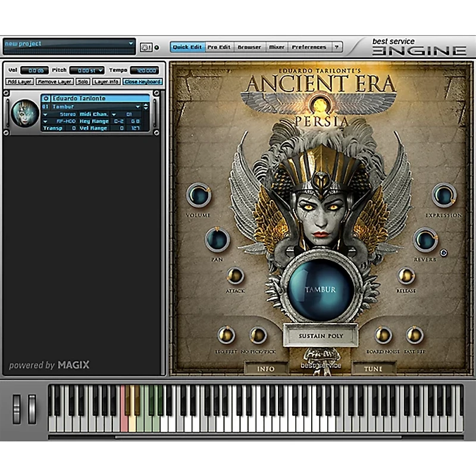Open the Mixer tab

pos(277,47)
